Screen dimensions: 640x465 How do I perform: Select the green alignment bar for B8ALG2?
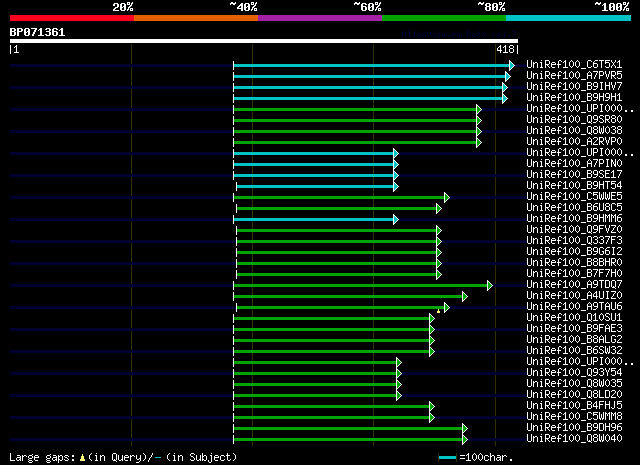tap(331, 341)
